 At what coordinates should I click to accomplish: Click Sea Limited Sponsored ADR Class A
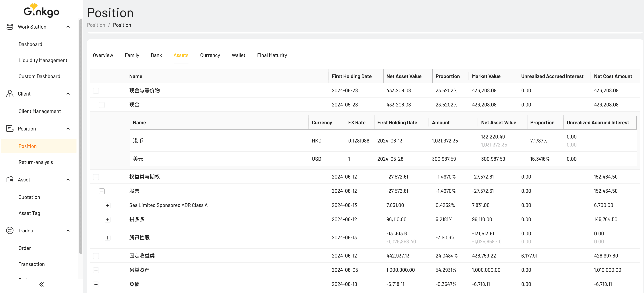click(168, 205)
